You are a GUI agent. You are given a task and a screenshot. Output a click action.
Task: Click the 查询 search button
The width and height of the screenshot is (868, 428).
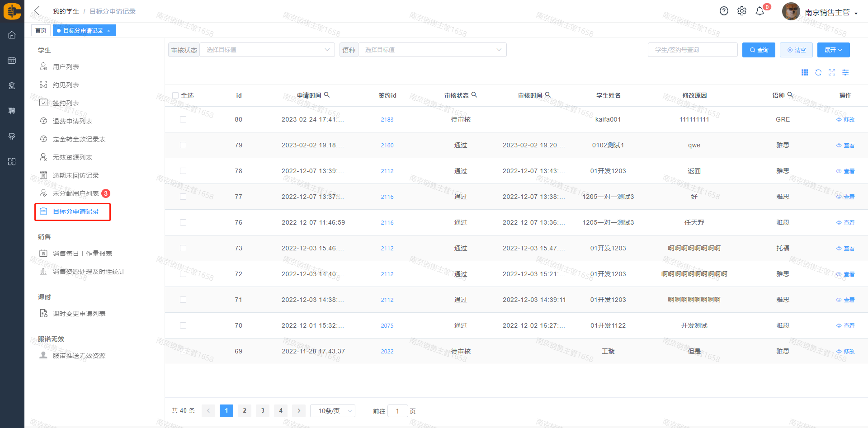pos(759,50)
